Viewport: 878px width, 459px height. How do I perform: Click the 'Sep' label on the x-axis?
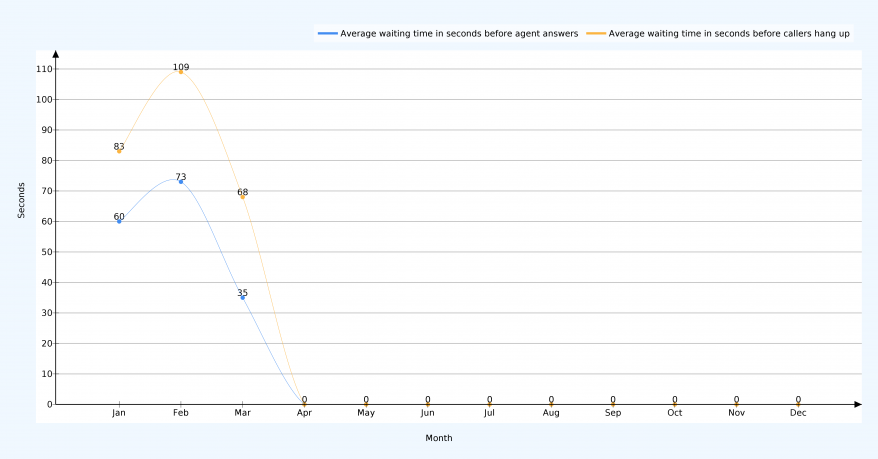click(613, 413)
